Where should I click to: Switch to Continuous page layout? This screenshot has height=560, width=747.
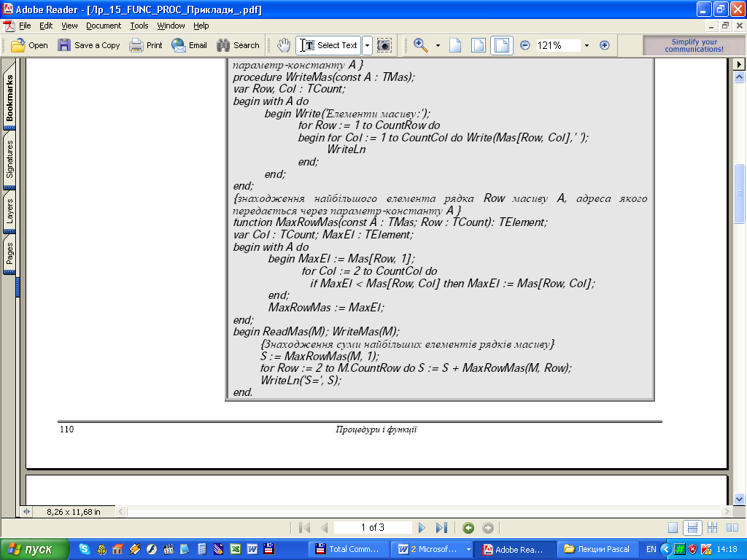[692, 528]
